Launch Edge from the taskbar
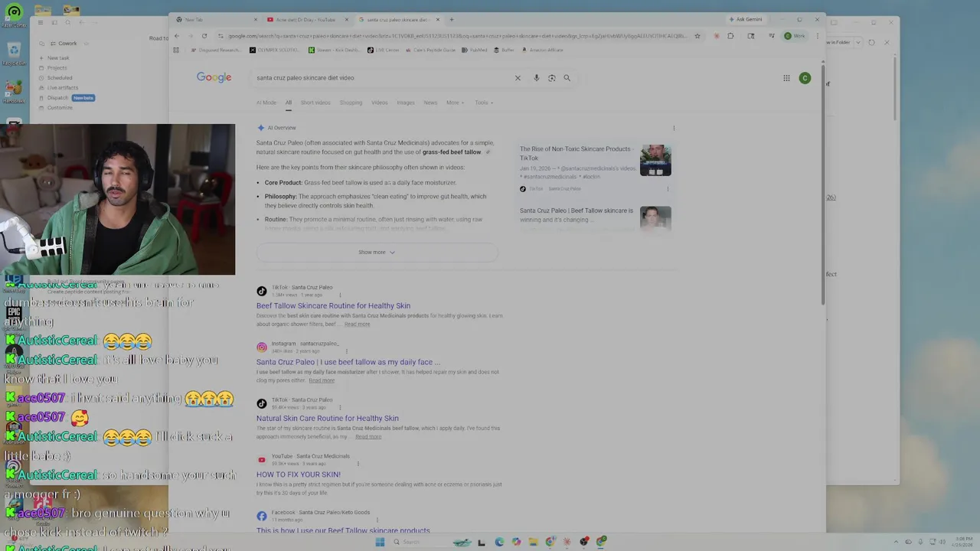980x551 pixels. coord(499,542)
